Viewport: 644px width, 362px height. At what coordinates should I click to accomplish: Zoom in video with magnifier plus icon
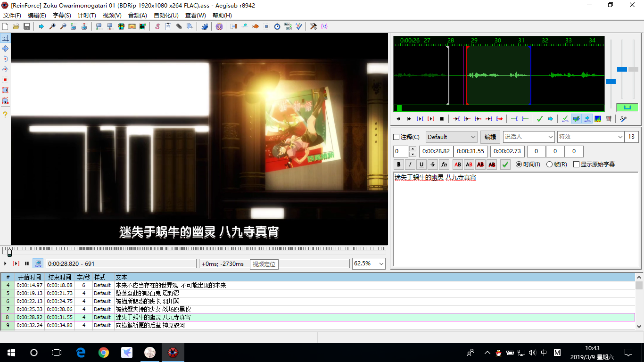pyautogui.click(x=52, y=26)
